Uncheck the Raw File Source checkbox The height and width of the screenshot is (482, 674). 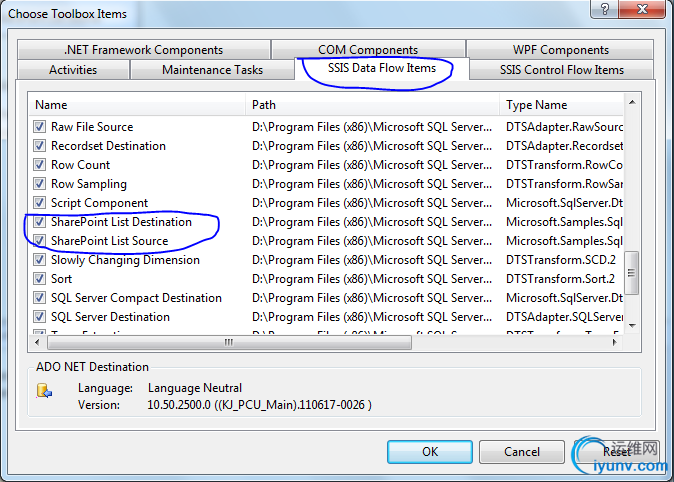(40, 127)
